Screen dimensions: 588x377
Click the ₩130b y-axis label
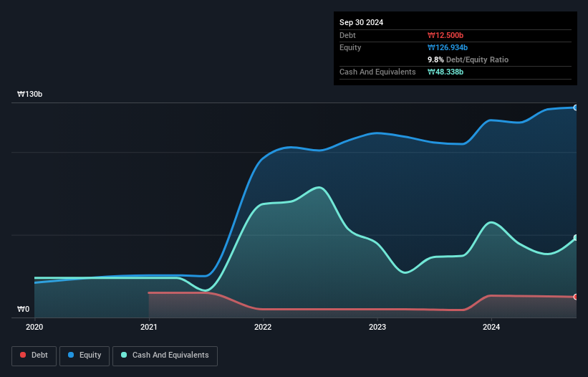29,94
